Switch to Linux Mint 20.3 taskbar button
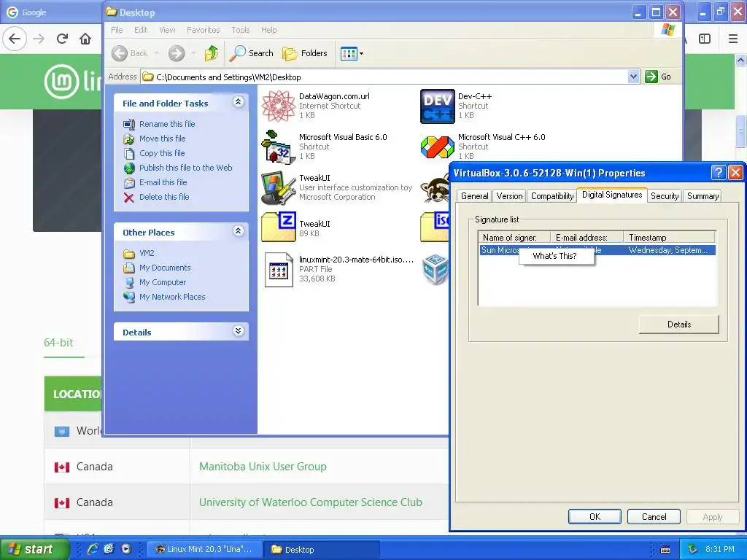The width and height of the screenshot is (747, 560). click(x=205, y=550)
